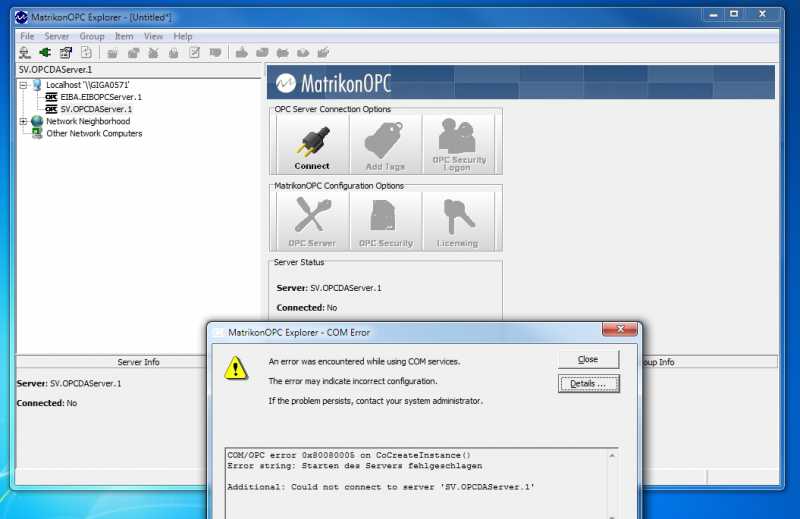The image size is (800, 519).
Task: Select Other Network Computers entry
Action: click(x=94, y=133)
